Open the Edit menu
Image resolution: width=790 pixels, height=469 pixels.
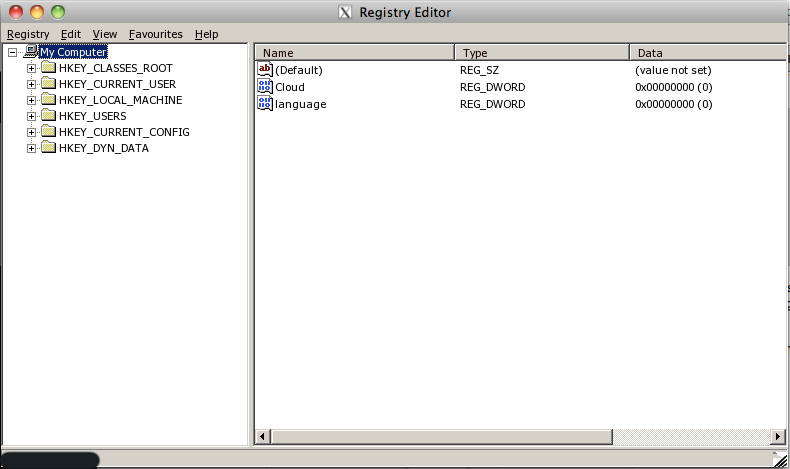[x=71, y=34]
